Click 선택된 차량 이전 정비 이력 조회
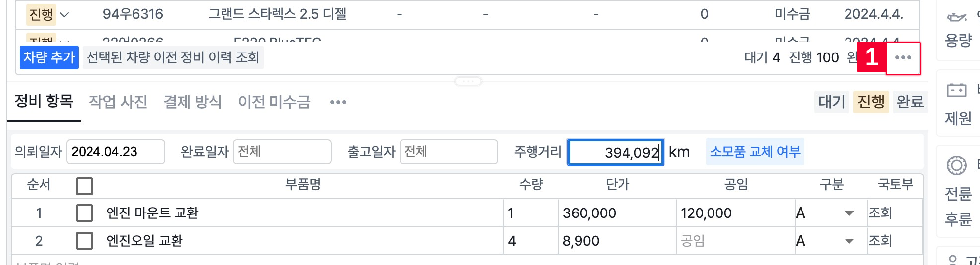 pyautogui.click(x=173, y=57)
